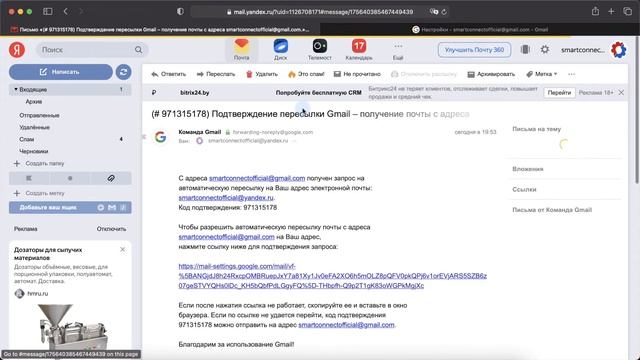Click the translate icon in address bar
Screen dimensions: 640x360
pos(433,12)
